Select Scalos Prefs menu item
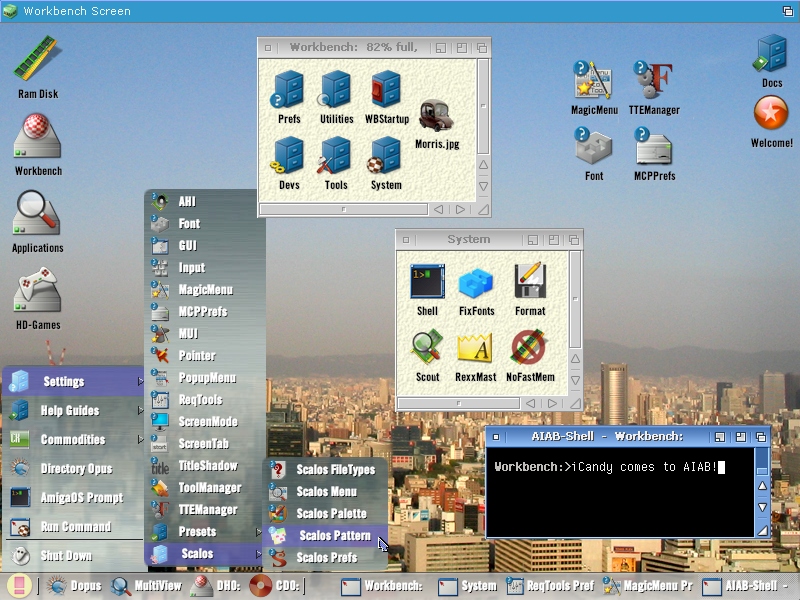Screen dimensions: 800x600 pyautogui.click(x=326, y=557)
